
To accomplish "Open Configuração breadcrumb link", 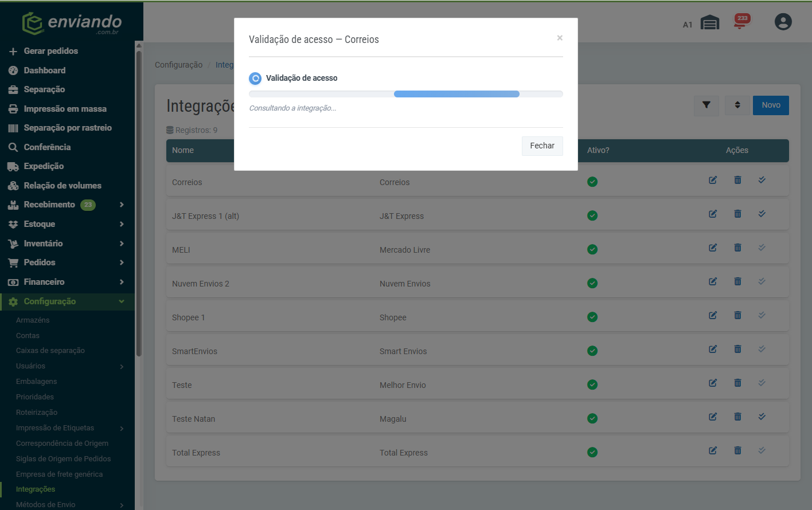I will (x=179, y=65).
